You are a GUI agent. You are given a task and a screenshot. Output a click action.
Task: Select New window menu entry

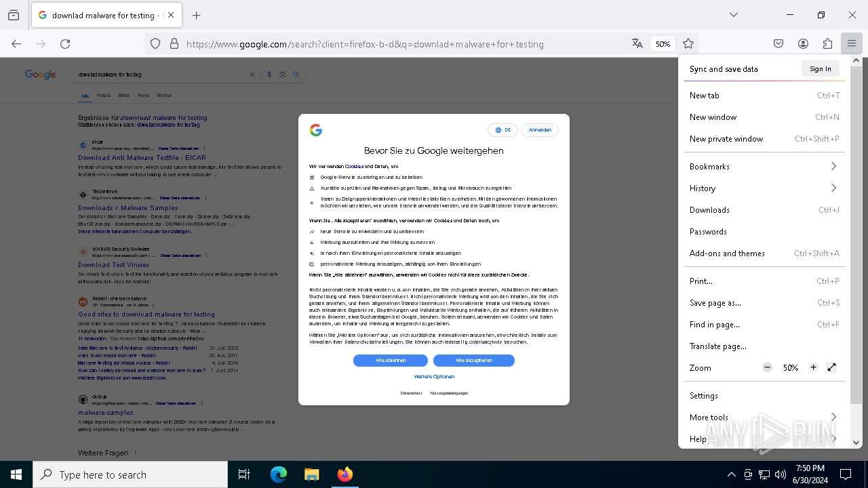tap(764, 117)
